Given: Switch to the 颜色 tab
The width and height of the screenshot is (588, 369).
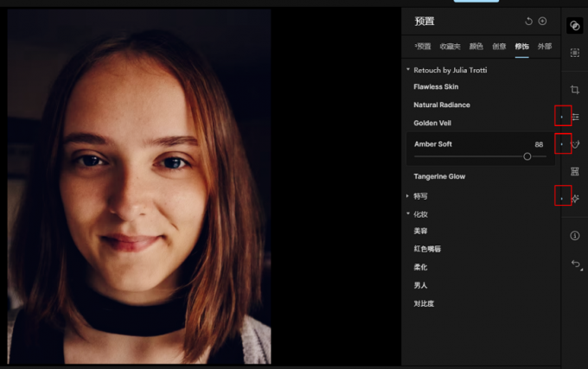Looking at the screenshot, I should coord(476,46).
